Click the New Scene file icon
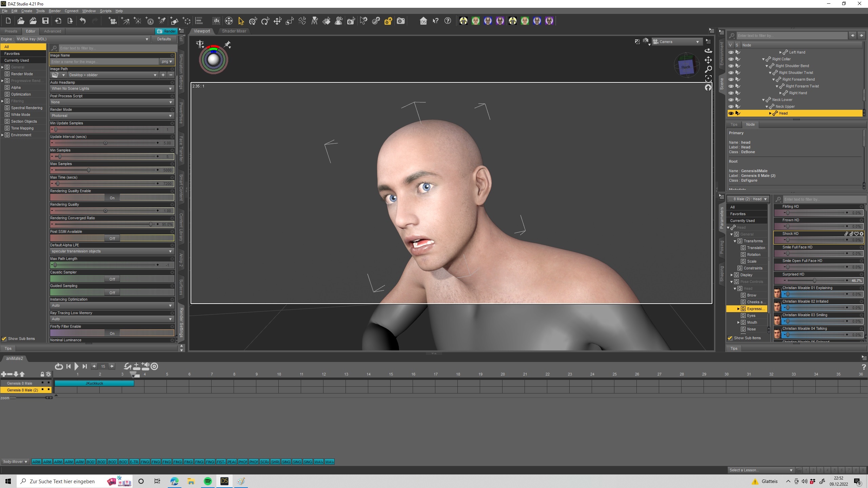Screen dimensions: 868x488 [x=8, y=21]
